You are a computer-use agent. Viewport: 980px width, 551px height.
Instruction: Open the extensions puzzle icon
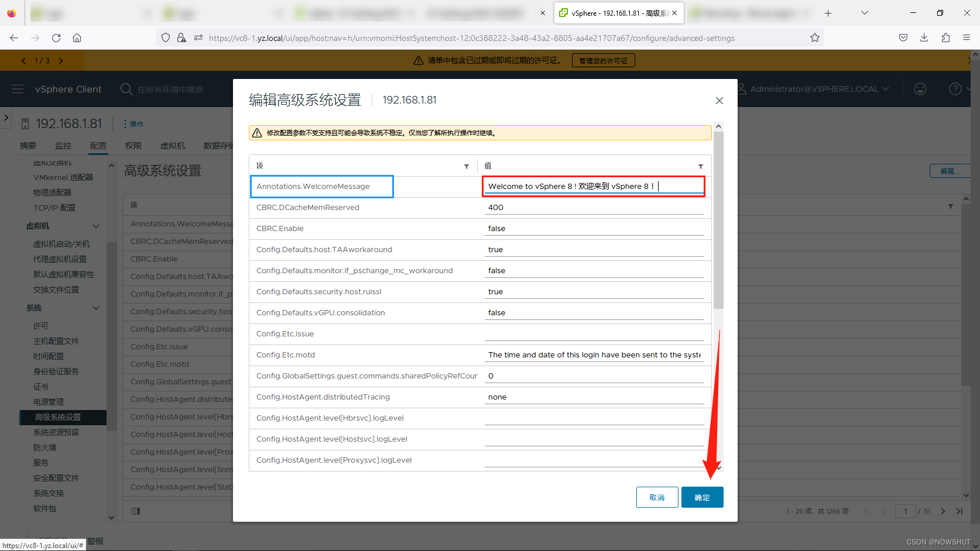[945, 38]
